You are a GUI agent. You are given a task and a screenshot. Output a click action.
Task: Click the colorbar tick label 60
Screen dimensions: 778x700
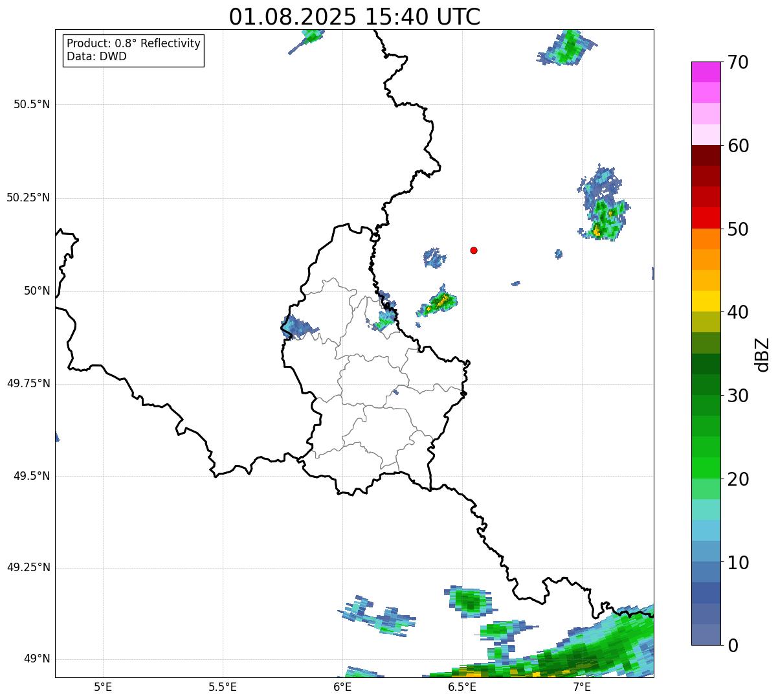(x=738, y=146)
